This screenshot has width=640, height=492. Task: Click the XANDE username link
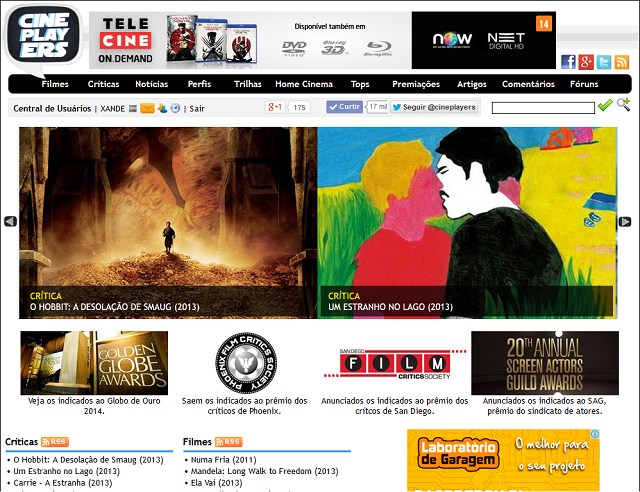(x=113, y=109)
